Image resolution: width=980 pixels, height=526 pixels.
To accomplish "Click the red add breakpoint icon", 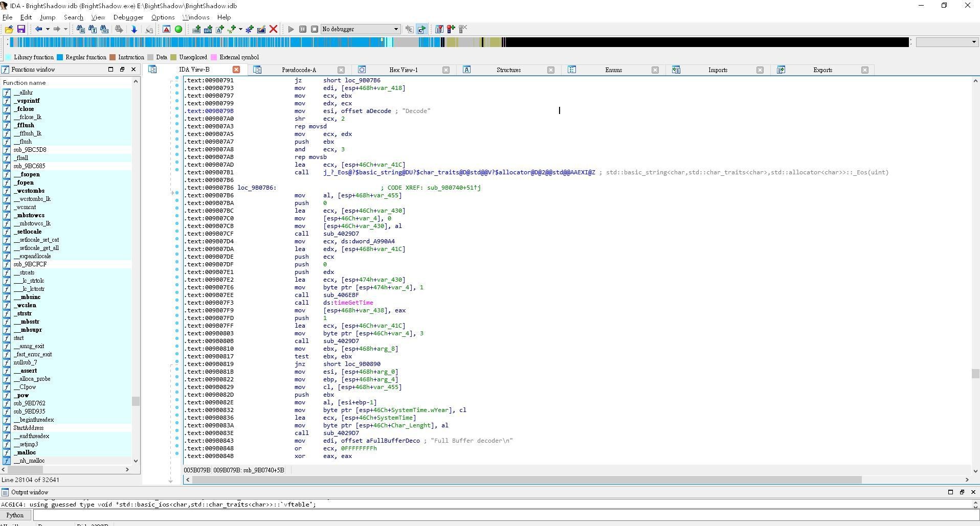I will point(451,29).
